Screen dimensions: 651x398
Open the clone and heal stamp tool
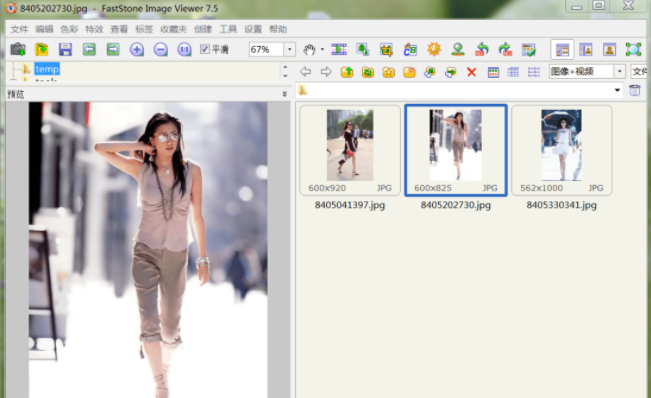coord(458,49)
